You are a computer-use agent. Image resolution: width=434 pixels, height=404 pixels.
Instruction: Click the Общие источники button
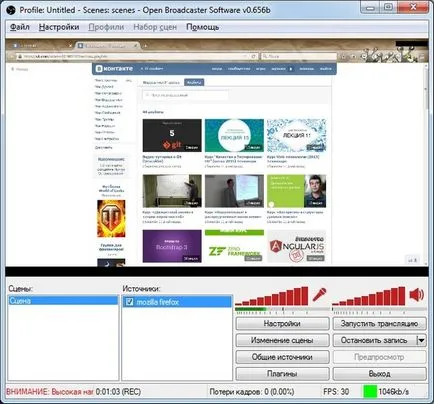[x=282, y=357]
